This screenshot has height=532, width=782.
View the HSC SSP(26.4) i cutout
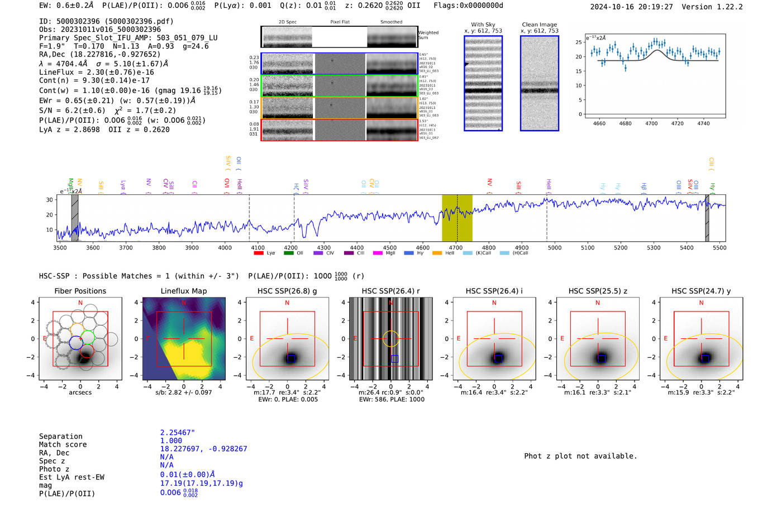coord(494,339)
